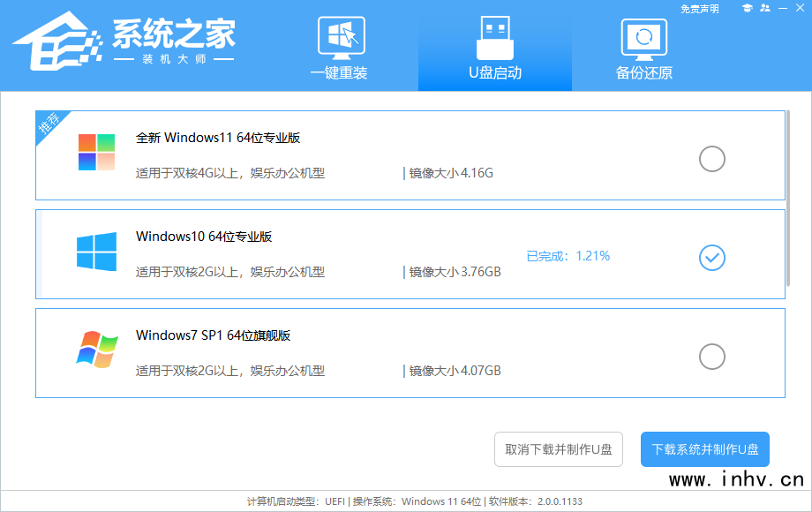
Task: Click 取消下载并制作U盘 button
Action: pos(558,449)
